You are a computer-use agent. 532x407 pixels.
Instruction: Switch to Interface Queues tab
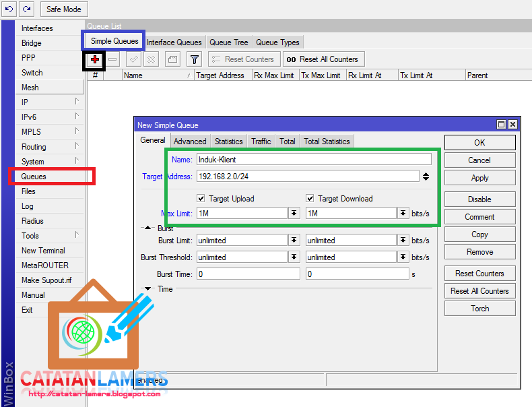click(x=174, y=42)
